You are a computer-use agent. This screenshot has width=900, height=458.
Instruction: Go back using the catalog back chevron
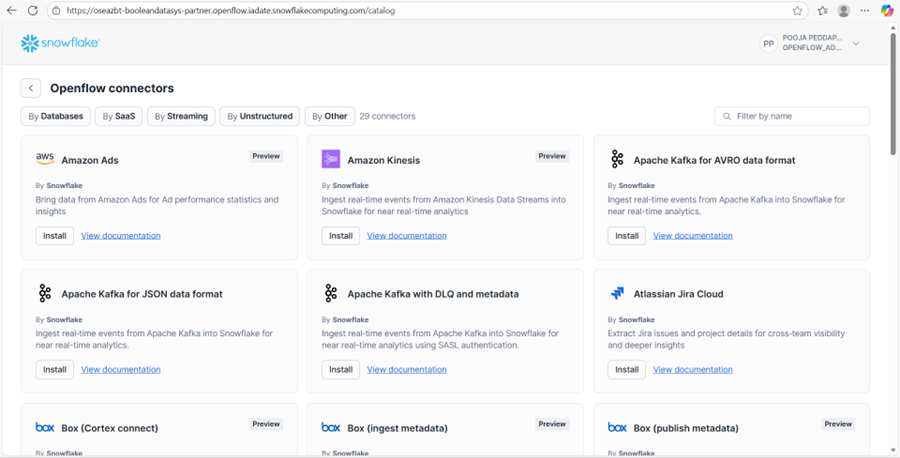pyautogui.click(x=31, y=88)
